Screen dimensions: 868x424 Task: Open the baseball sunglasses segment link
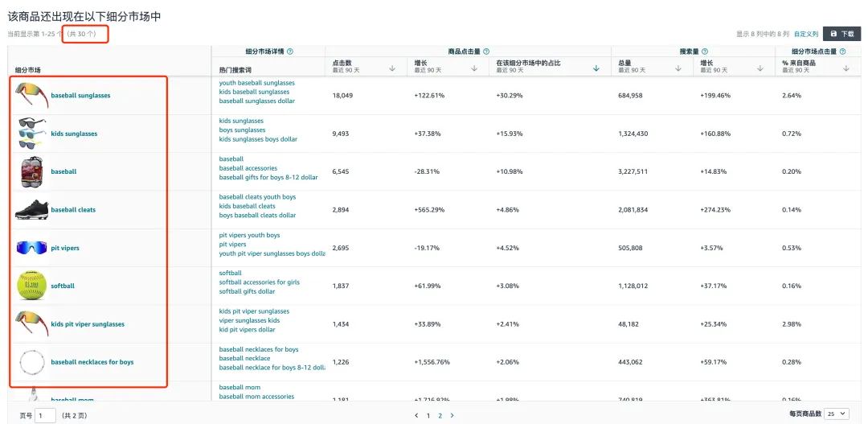click(x=80, y=96)
